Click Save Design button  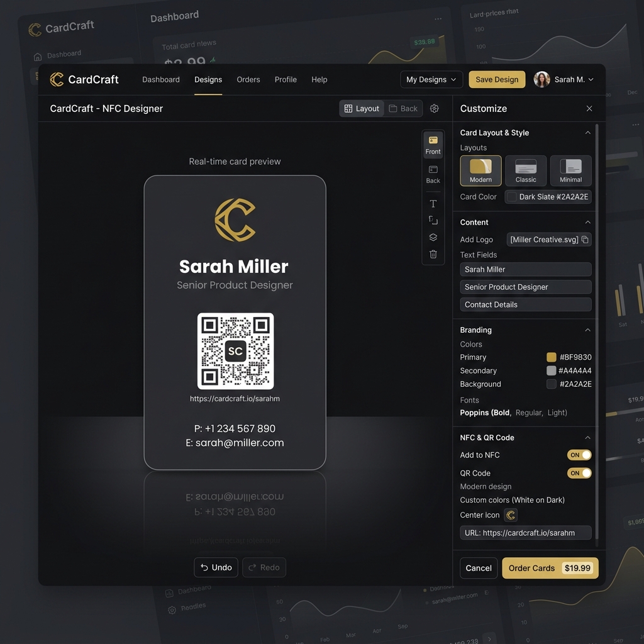tap(497, 79)
